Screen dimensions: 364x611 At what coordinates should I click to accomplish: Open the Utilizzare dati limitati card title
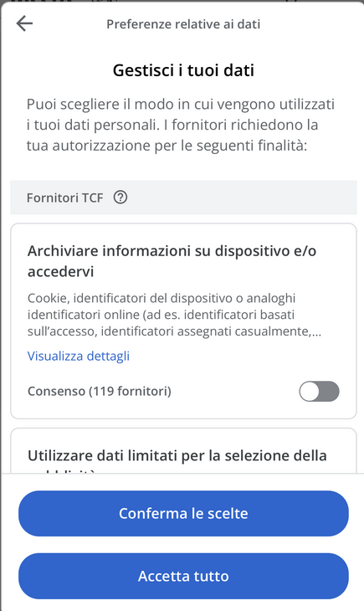pyautogui.click(x=177, y=455)
